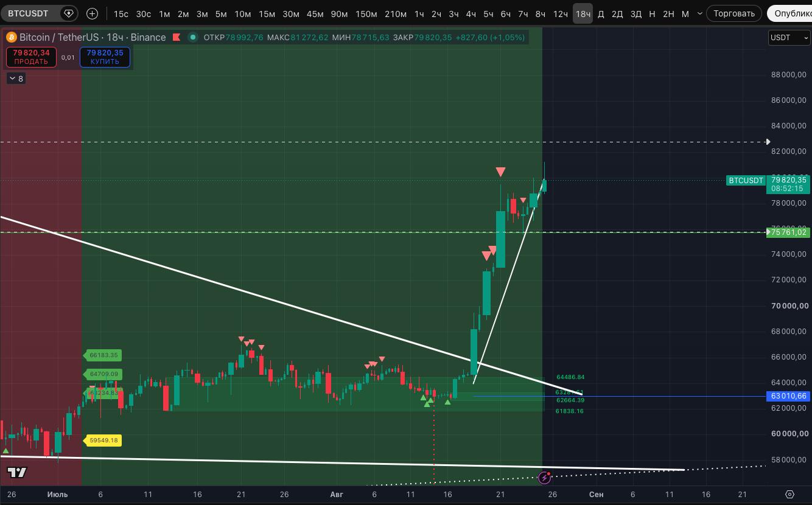Click the Bitcoin orange logo icon
812x505 pixels.
(x=10, y=37)
